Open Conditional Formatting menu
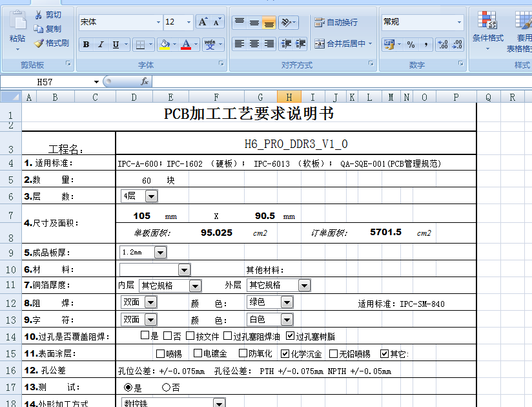This screenshot has height=407, width=532. click(488, 30)
